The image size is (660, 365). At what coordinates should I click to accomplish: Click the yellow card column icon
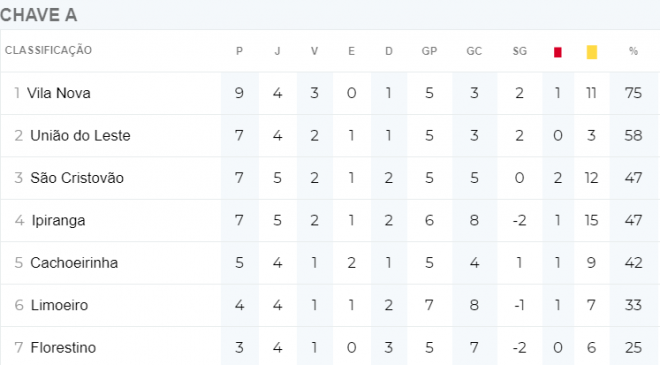tap(592, 52)
